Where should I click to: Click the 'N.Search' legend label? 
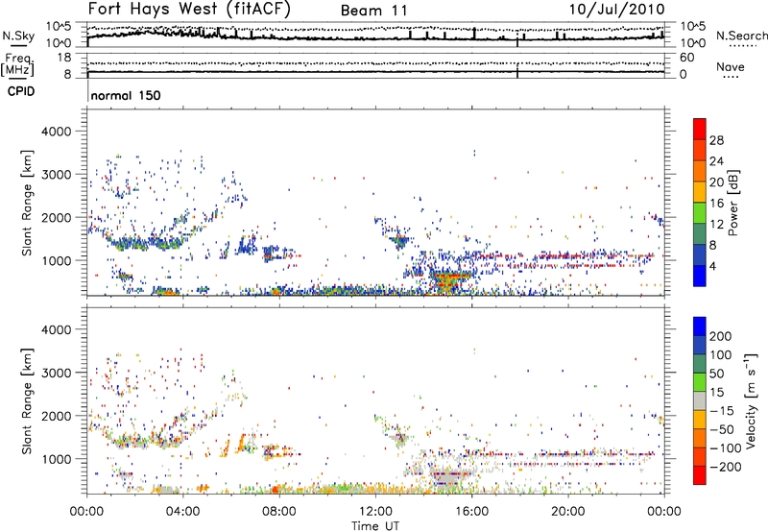(741, 36)
